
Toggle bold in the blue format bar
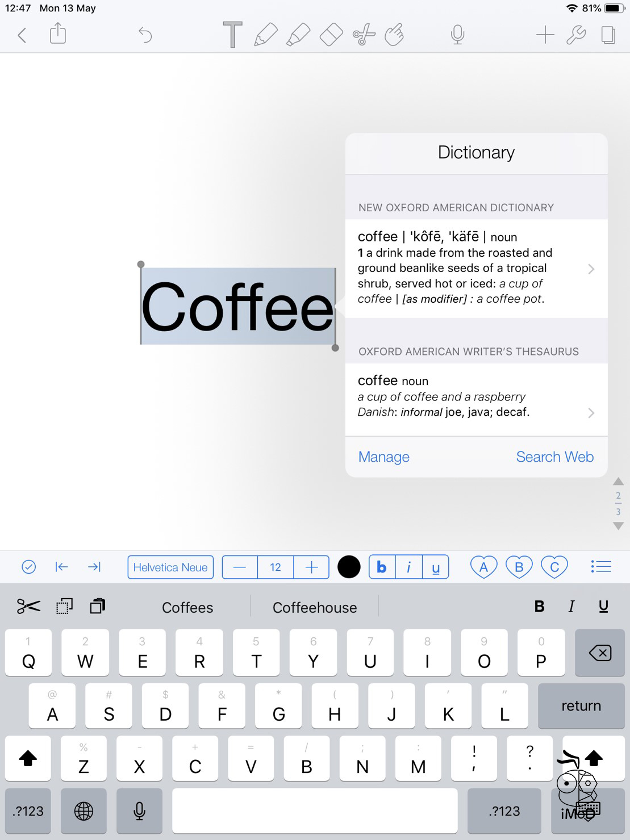(382, 567)
